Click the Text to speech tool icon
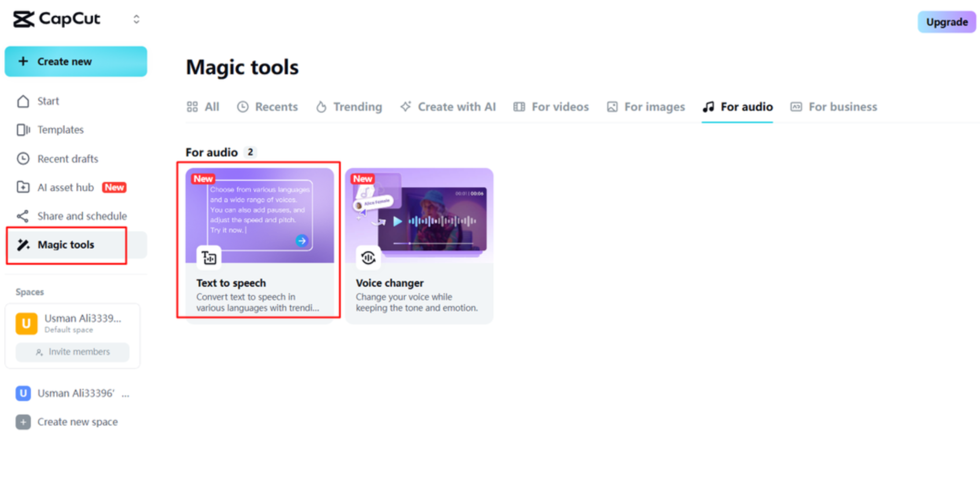The image size is (980, 503). 209,257
